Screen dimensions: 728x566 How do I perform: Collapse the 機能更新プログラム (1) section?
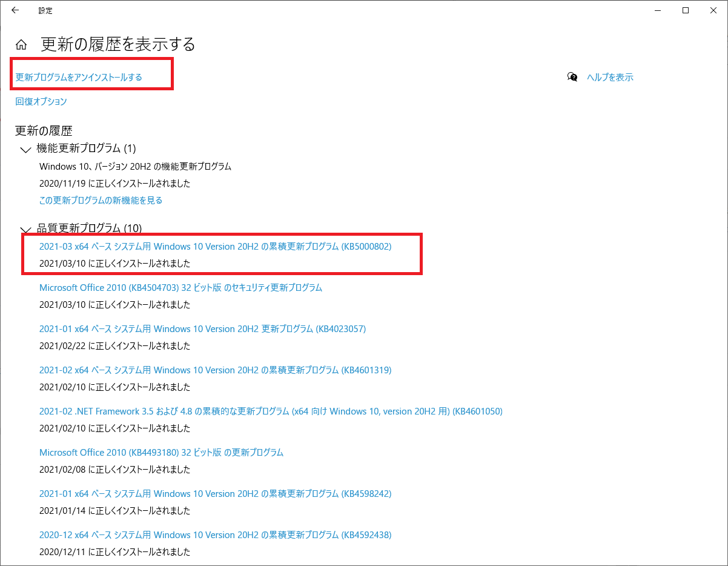click(25, 149)
